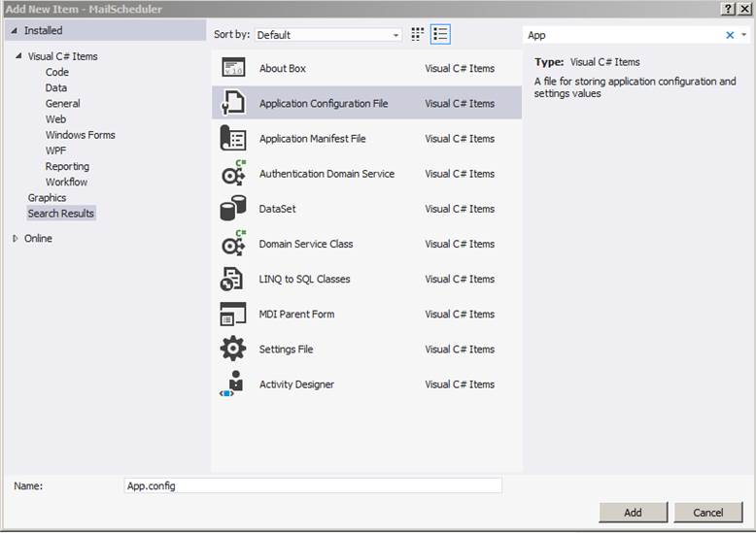Viewport: 756px width, 533px height.
Task: Close the Add New Item dialog
Action: (745, 9)
